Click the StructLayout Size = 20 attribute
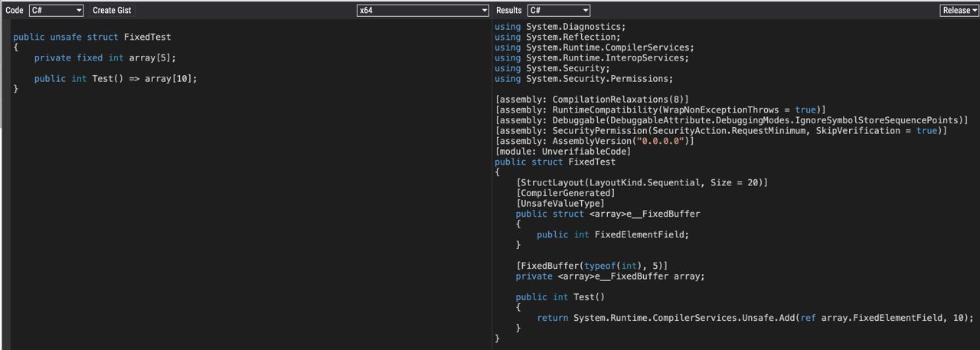The height and width of the screenshot is (350, 980). [x=642, y=182]
